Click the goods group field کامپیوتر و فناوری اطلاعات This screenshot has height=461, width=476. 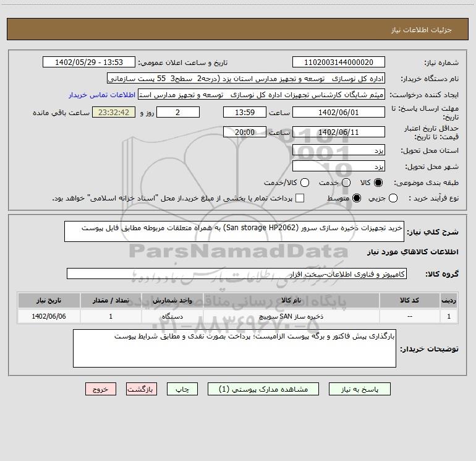point(237,274)
